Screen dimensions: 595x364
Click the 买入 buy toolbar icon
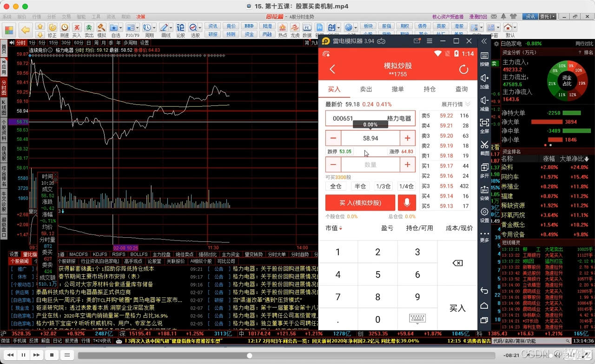click(x=77, y=30)
